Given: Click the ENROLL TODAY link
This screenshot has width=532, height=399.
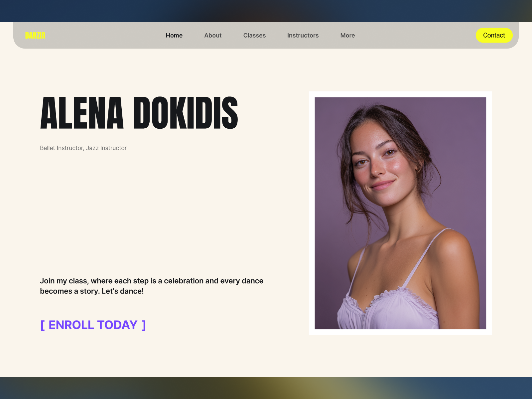Looking at the screenshot, I should click(x=93, y=325).
